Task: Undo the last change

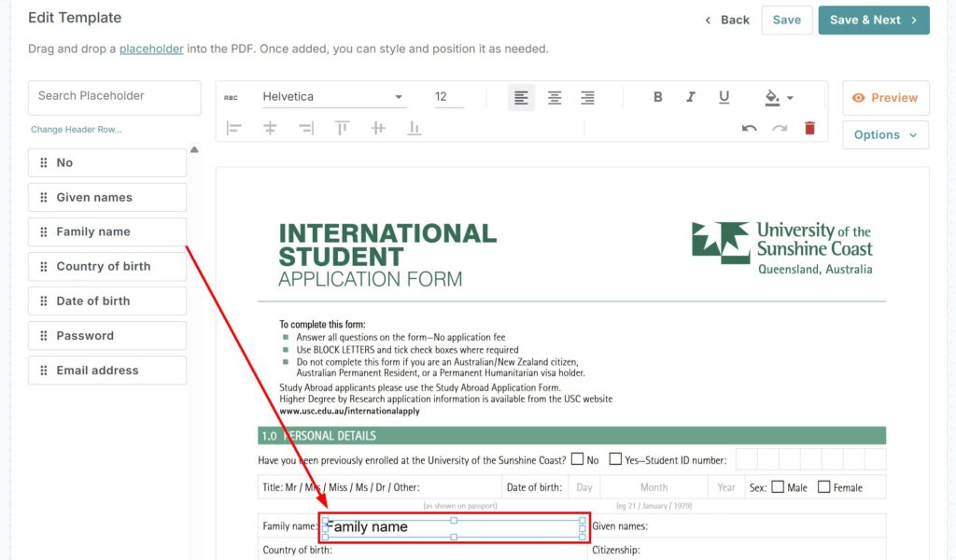Action: (x=749, y=128)
